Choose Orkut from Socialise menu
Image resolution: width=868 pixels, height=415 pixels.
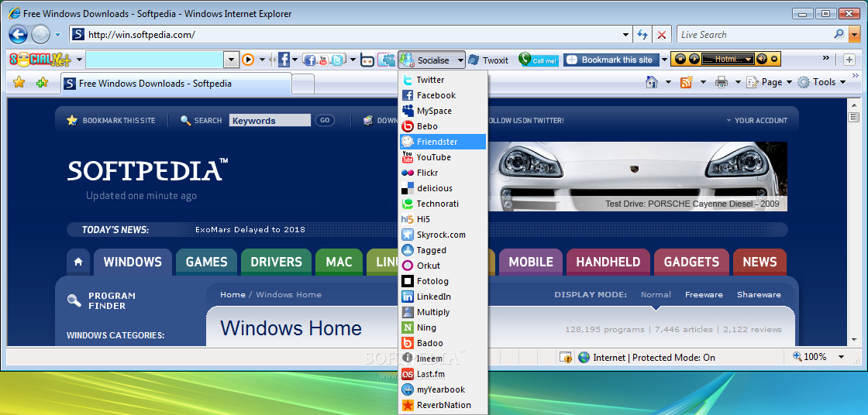pos(443,266)
